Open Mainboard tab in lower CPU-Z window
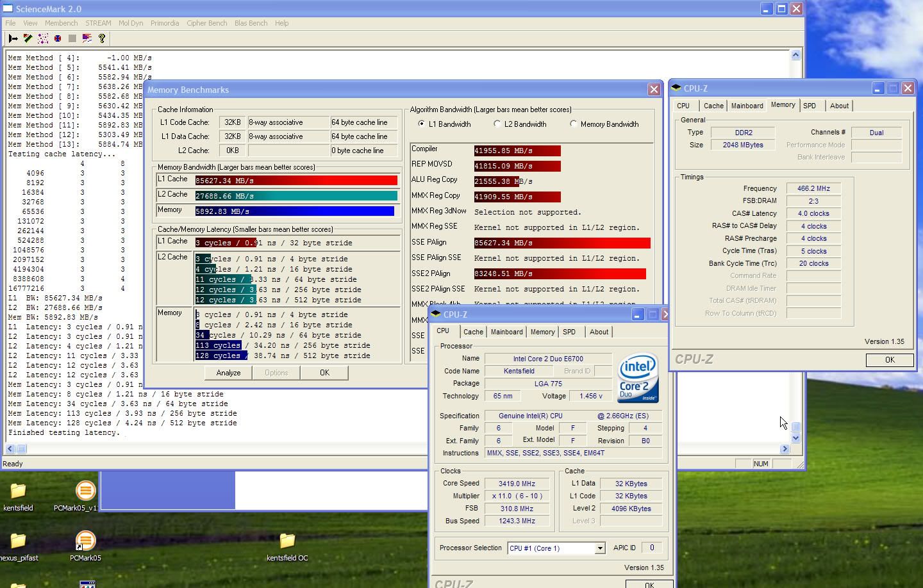The height and width of the screenshot is (588, 923). coord(506,332)
